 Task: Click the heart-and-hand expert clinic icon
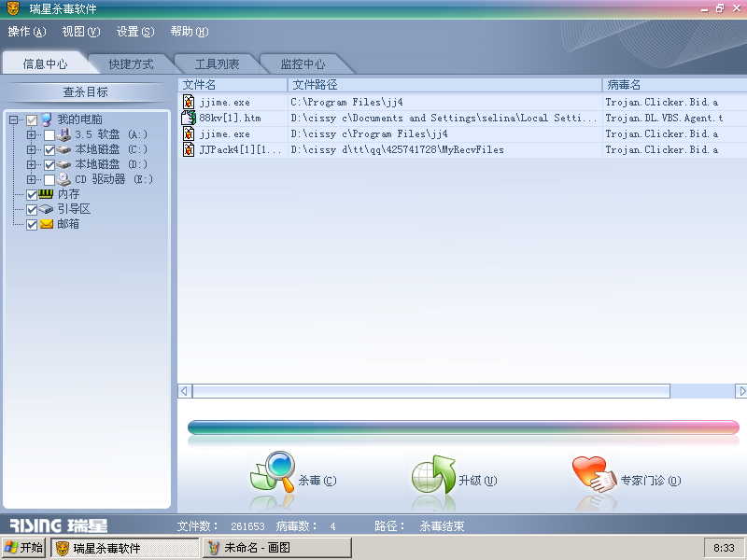(595, 474)
